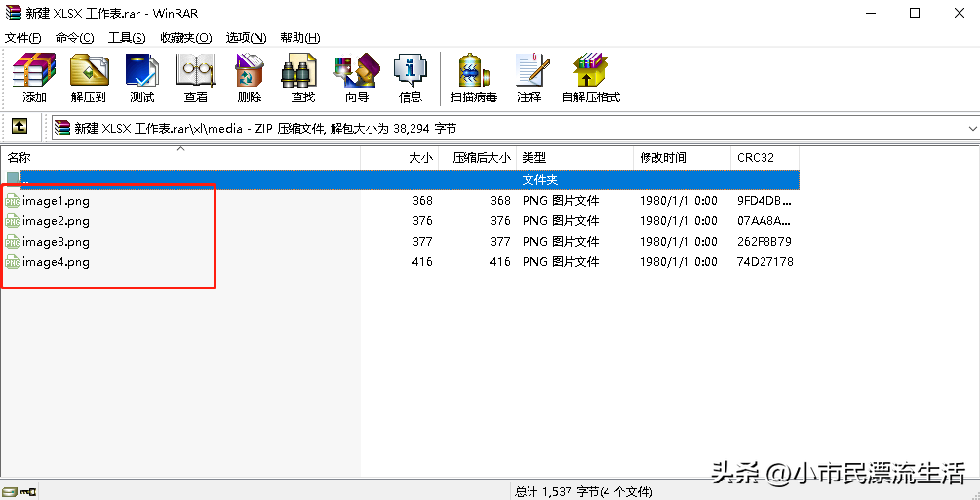Run the Test (测试) archive tool
This screenshot has width=980, height=500.
[141, 78]
